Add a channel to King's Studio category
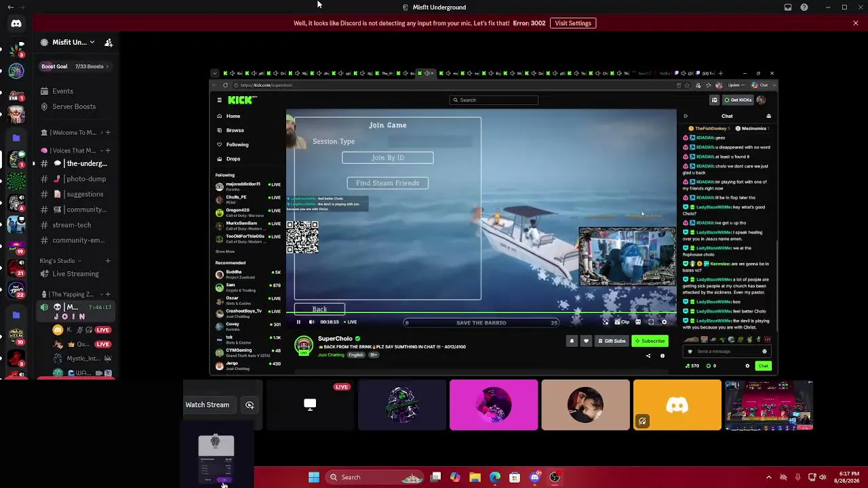The image size is (868, 488). point(108,261)
